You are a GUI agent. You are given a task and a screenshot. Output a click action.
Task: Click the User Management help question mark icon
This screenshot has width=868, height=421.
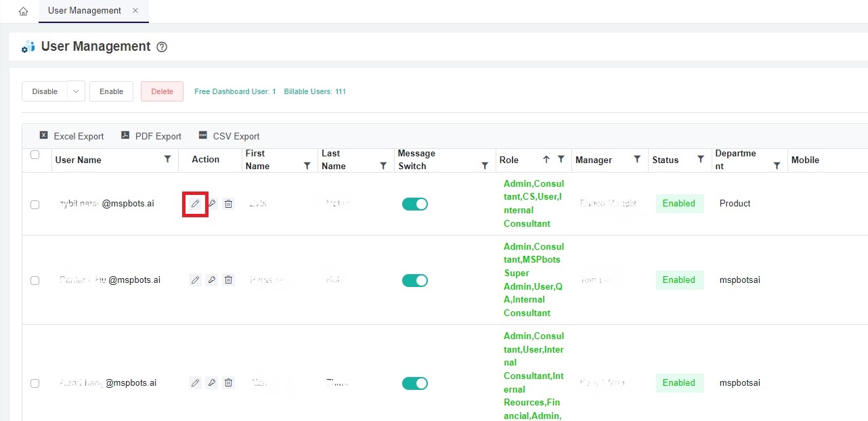tap(161, 47)
